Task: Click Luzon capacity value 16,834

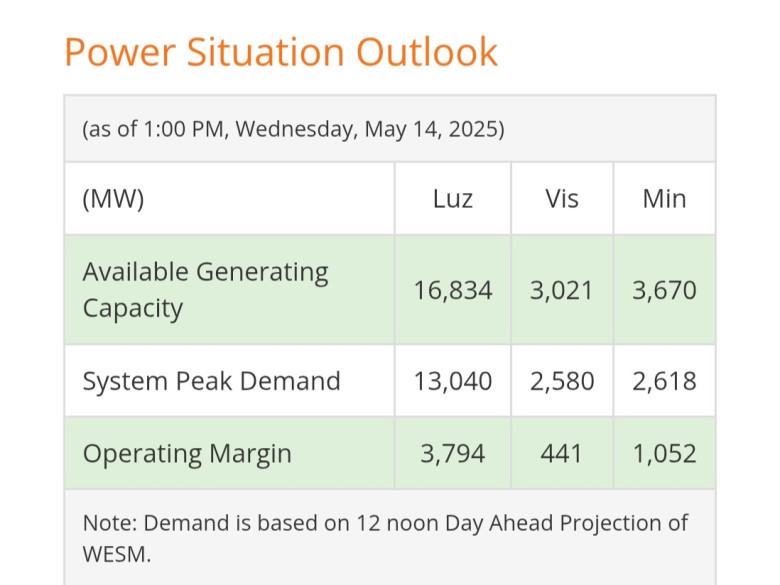Action: [x=453, y=291]
